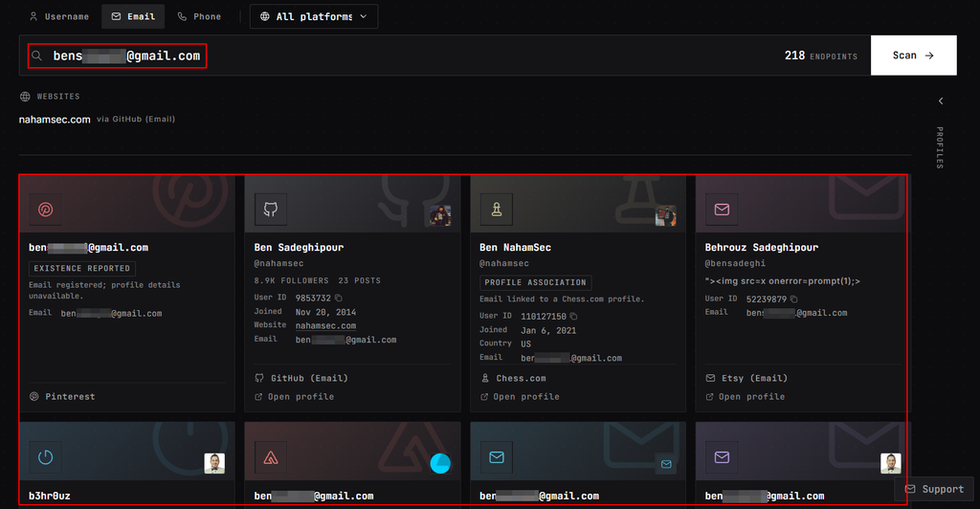980x509 pixels.
Task: Click the cyan circle avatar on card
Action: [440, 463]
